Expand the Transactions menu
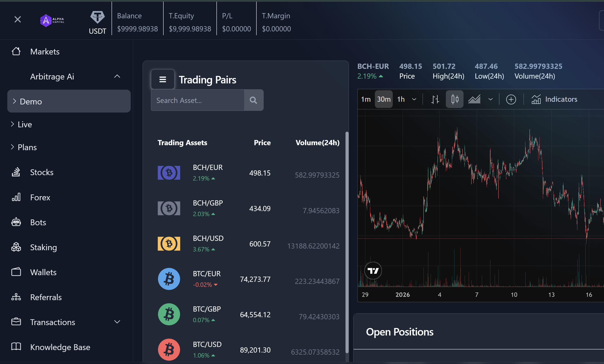This screenshot has height=364, width=604. coord(117,322)
